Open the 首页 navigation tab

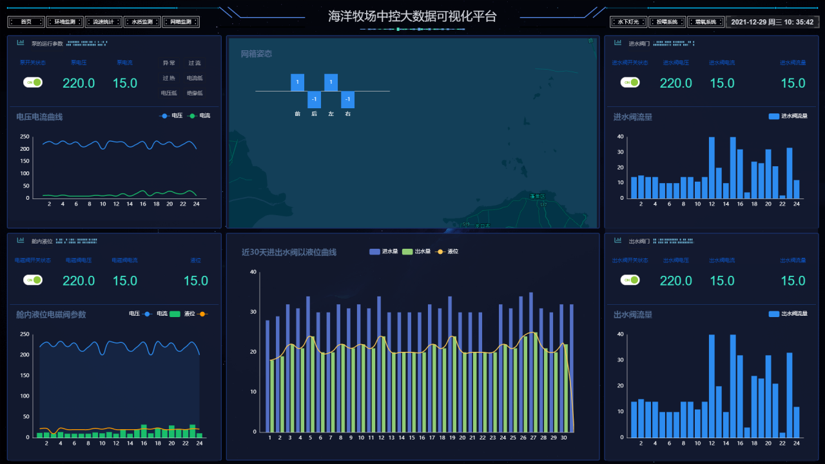tap(26, 21)
